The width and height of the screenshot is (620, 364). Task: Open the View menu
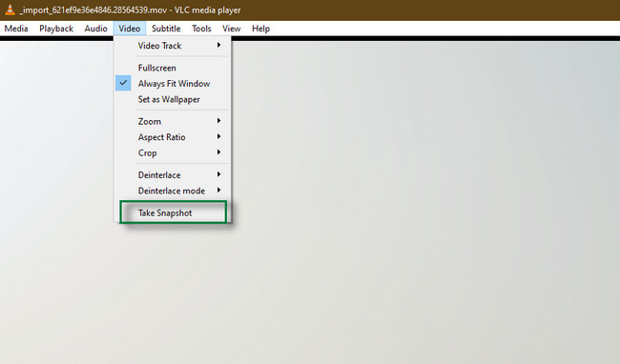pos(232,29)
